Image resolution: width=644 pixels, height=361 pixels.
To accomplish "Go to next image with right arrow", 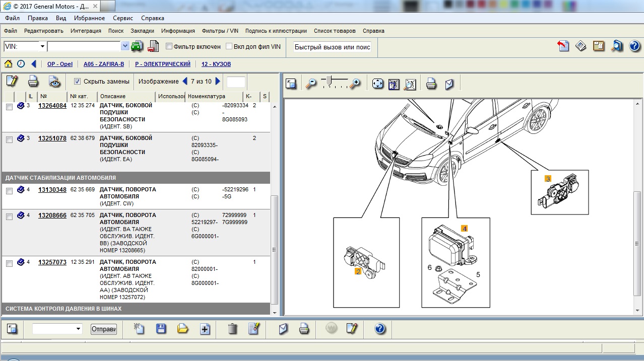I will (218, 81).
